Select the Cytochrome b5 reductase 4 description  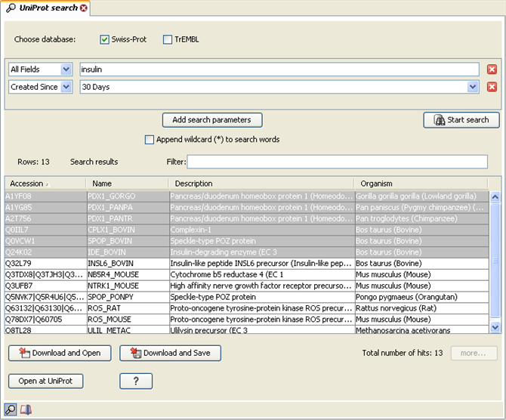[262, 275]
